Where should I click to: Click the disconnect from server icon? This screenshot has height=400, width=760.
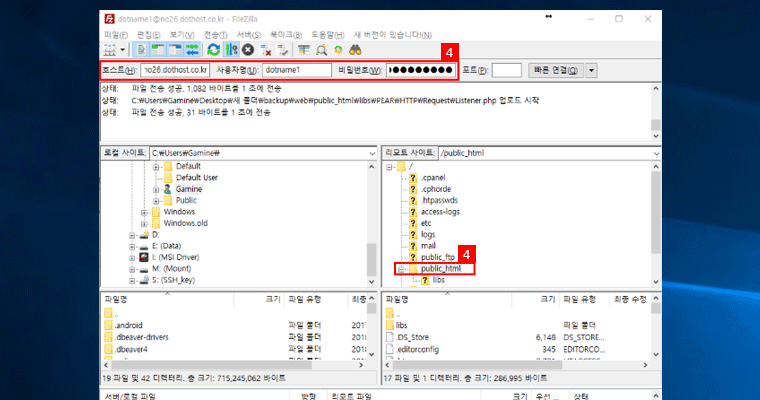coord(266,49)
